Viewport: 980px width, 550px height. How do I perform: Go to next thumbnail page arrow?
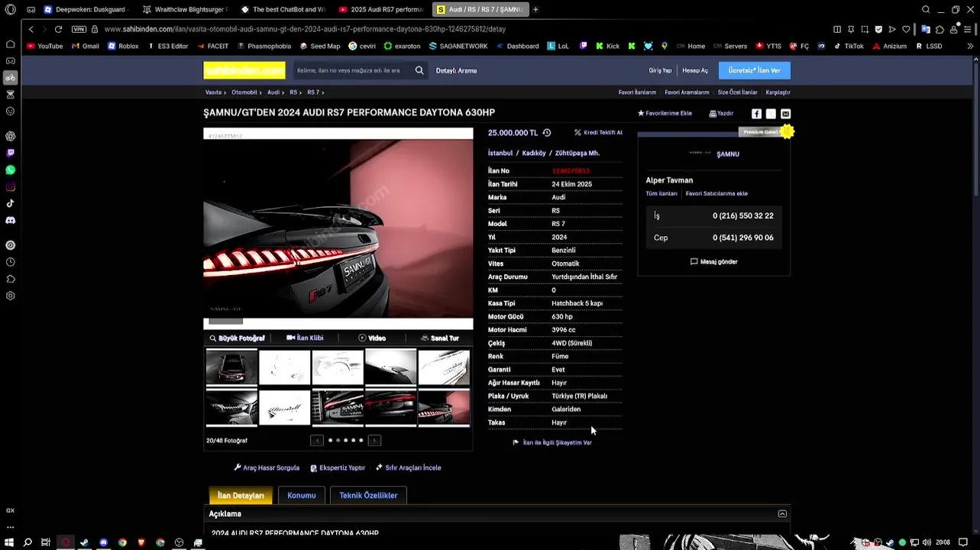pyautogui.click(x=374, y=440)
